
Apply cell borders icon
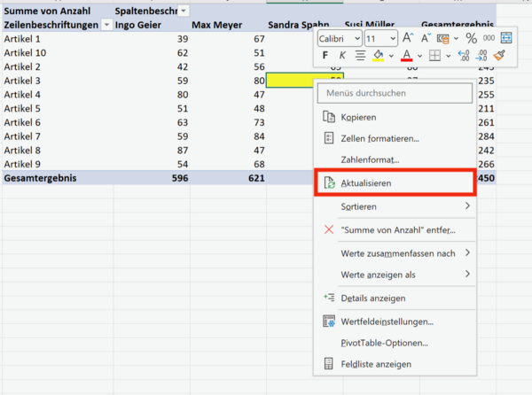[434, 55]
